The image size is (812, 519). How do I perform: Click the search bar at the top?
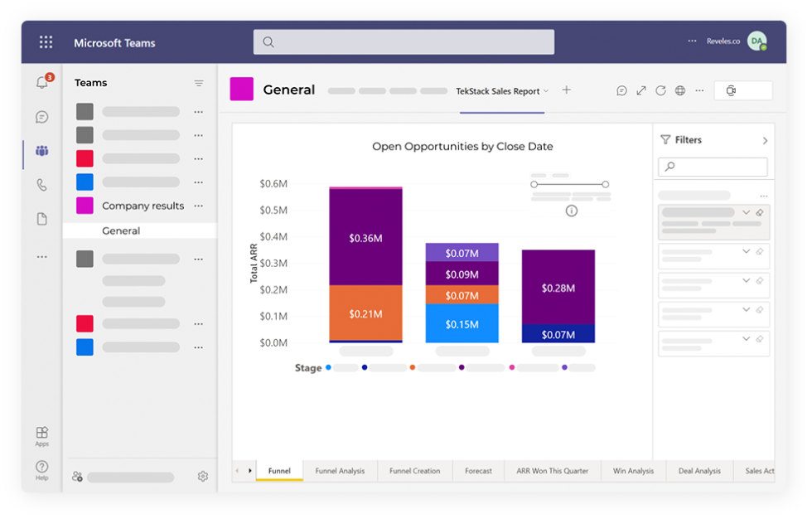[404, 41]
